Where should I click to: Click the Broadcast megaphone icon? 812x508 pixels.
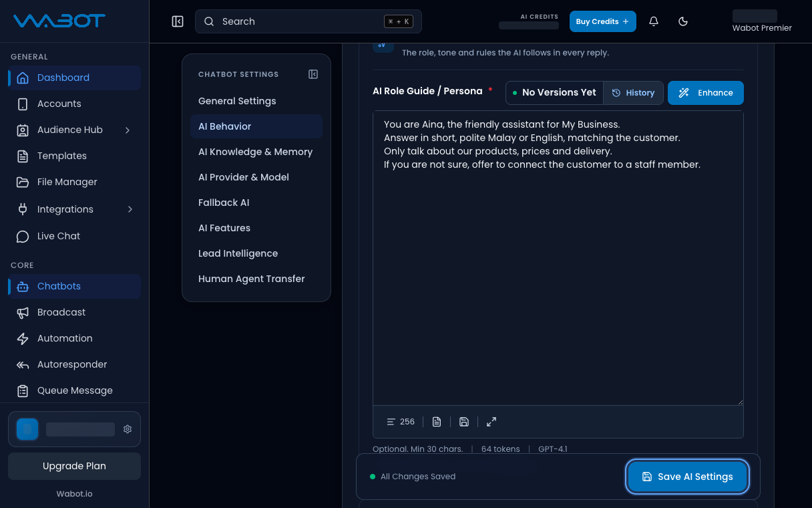pos(23,312)
